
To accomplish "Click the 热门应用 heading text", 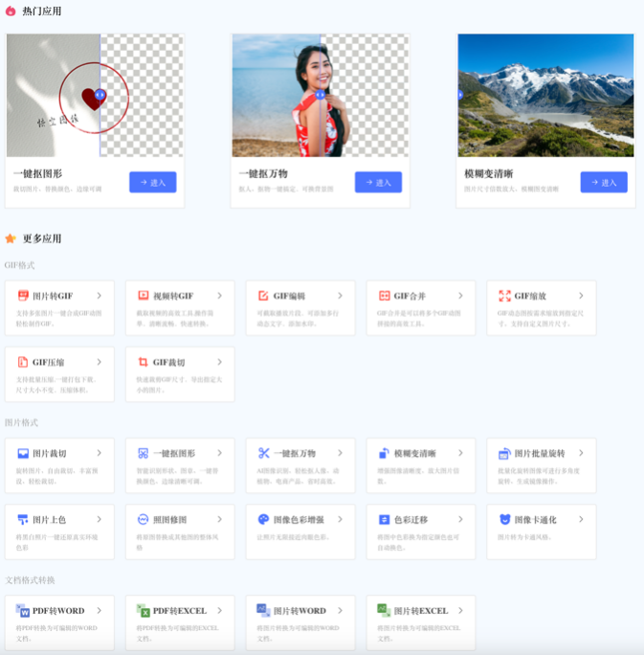I will click(42, 11).
